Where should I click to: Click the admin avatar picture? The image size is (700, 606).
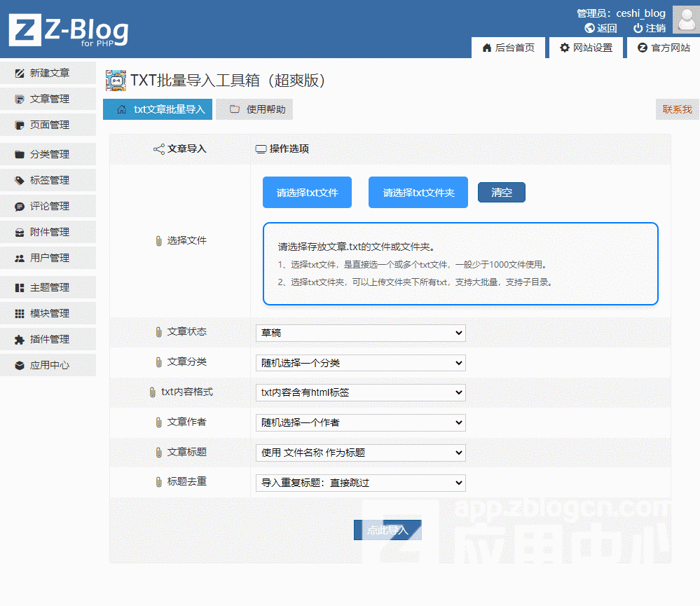(x=685, y=20)
